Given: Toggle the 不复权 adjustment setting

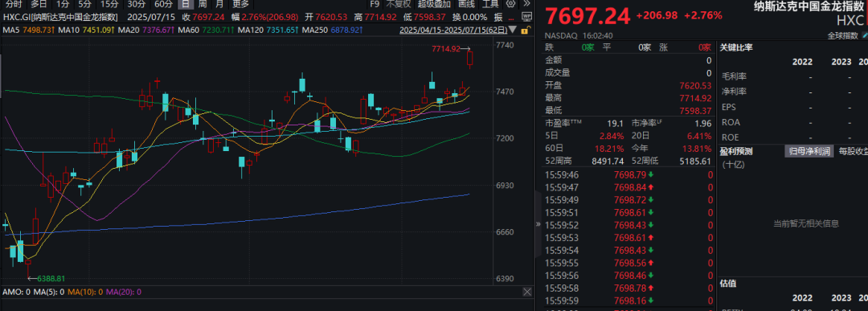Looking at the screenshot, I should 399,3.
